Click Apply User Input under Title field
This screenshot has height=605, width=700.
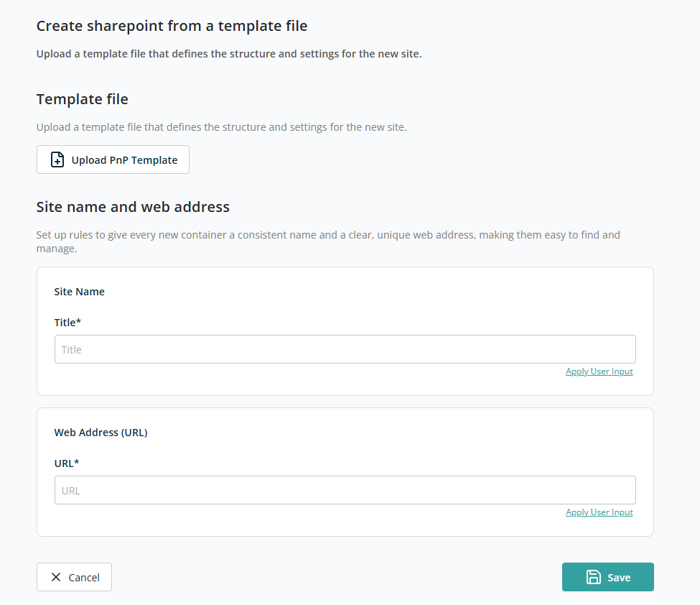pyautogui.click(x=599, y=371)
